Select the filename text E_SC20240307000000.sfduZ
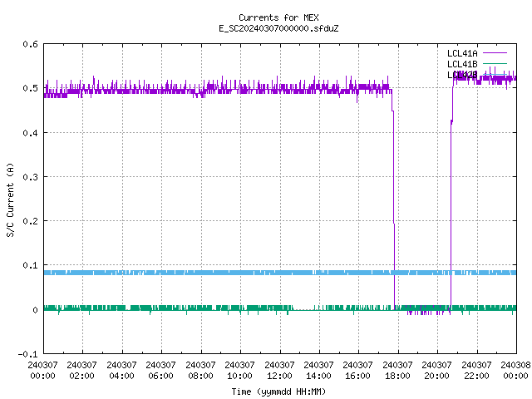 pos(278,28)
